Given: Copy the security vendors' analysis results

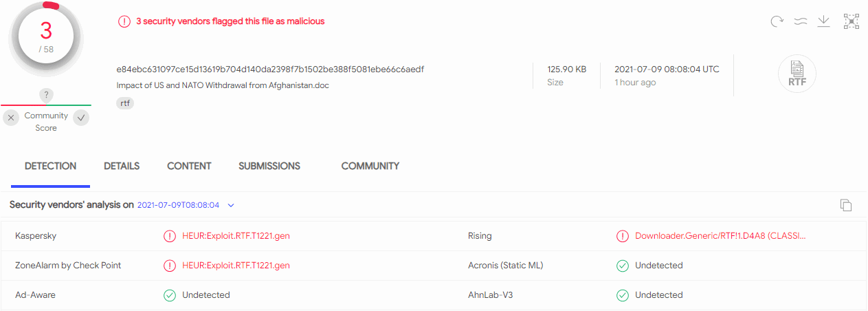Looking at the screenshot, I should [846, 205].
